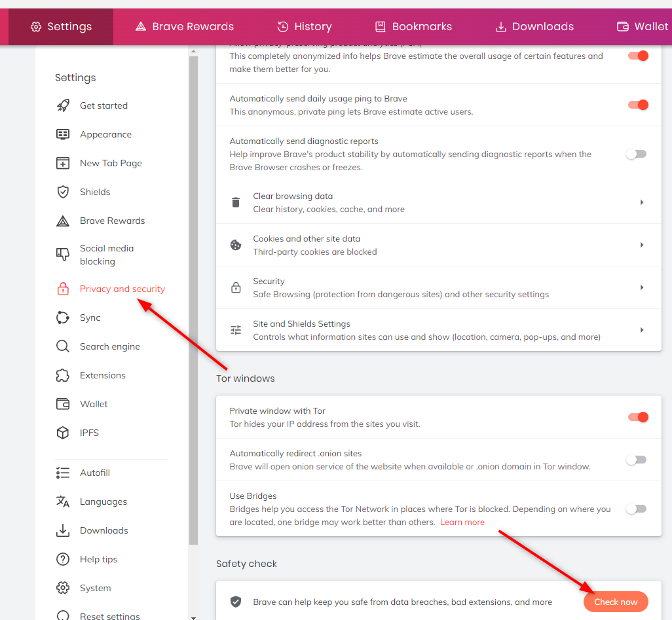
Task: Click the Privacy and security lock icon
Action: tap(63, 289)
